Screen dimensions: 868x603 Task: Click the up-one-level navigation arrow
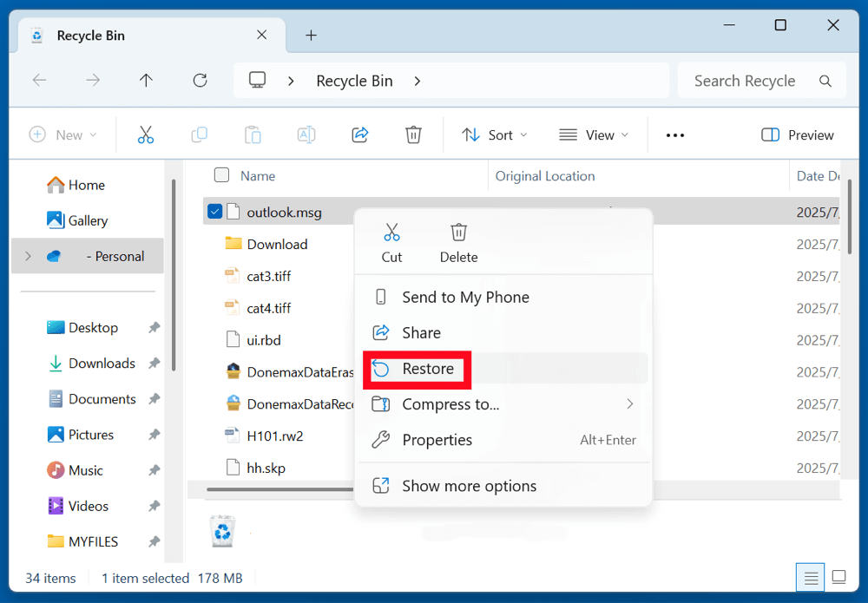146,80
